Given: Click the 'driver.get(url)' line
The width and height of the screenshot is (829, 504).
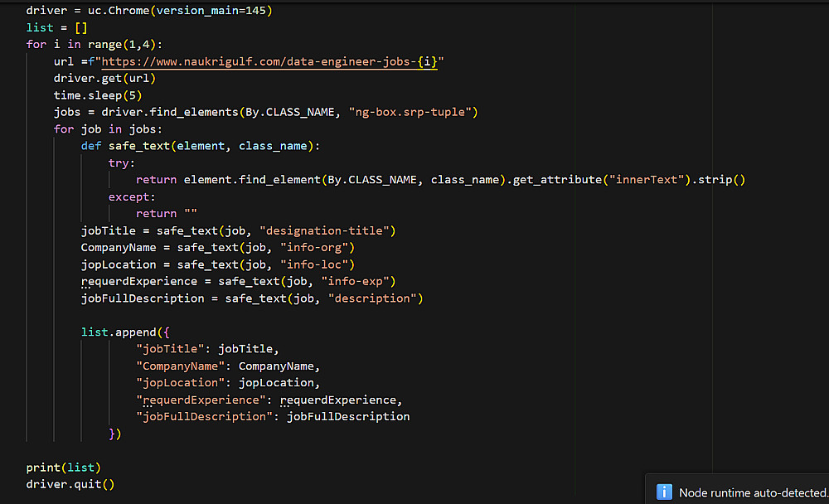Looking at the screenshot, I should click(x=104, y=78).
